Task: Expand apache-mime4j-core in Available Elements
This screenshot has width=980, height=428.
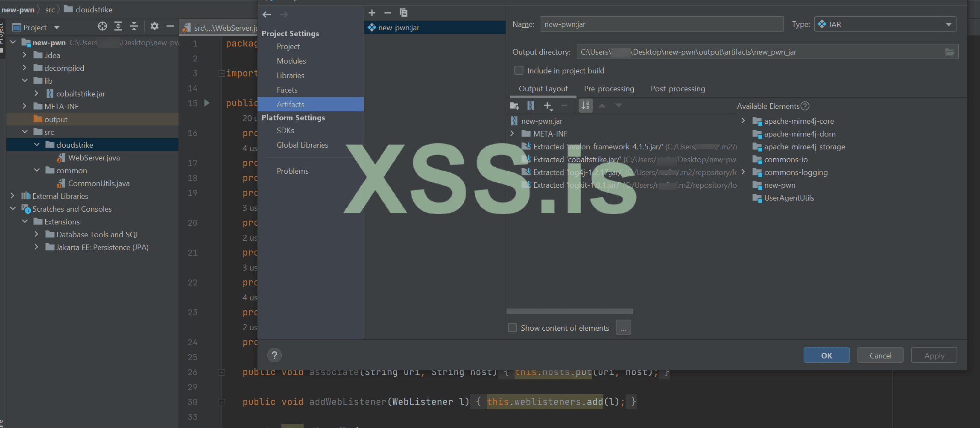Action: coord(743,121)
